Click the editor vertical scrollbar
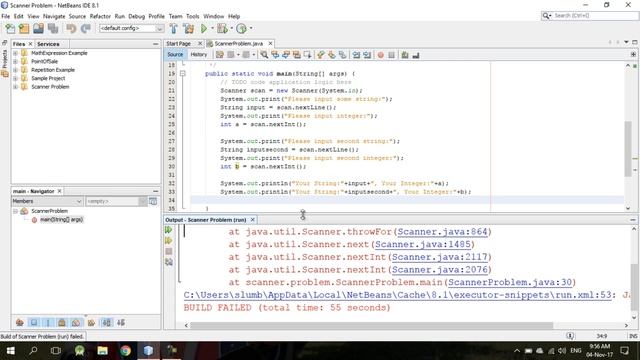Viewport: 640px width, 360px height. pos(628,149)
